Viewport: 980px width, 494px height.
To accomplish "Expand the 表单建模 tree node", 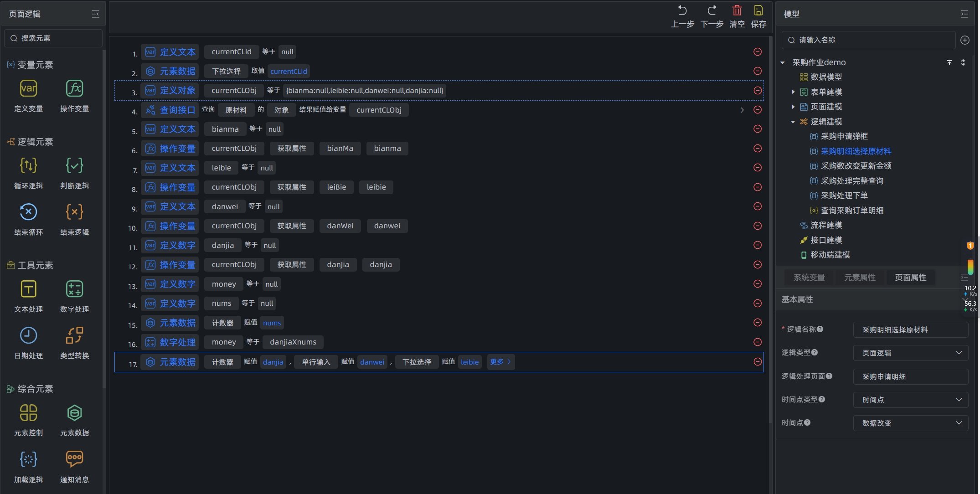I will pos(793,92).
